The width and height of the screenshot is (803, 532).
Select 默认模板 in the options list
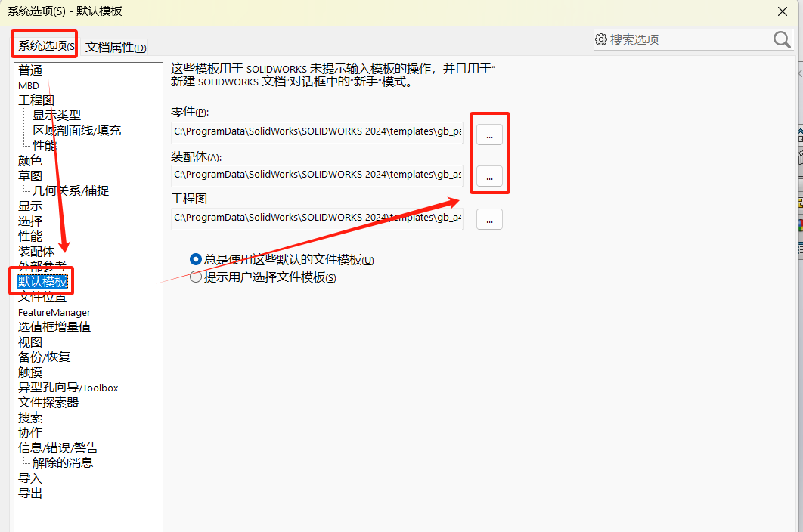point(42,282)
